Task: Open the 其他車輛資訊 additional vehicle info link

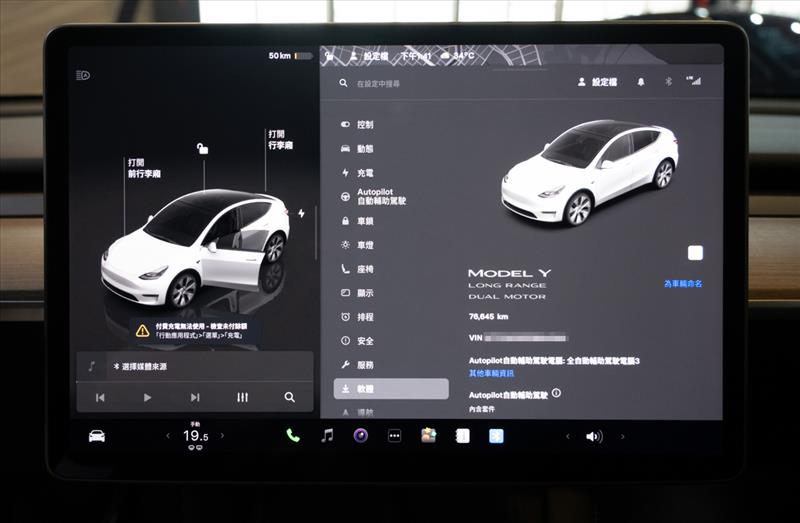Action: (491, 373)
